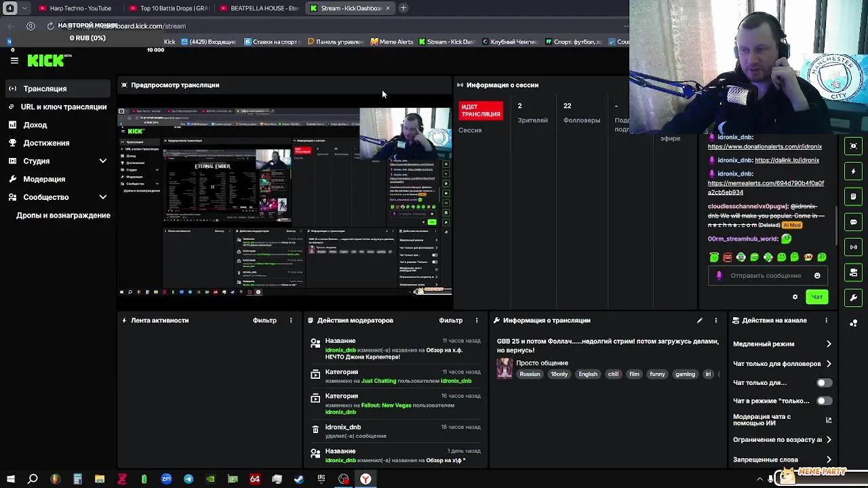Click the message input field Отправить сообщение

(766, 276)
